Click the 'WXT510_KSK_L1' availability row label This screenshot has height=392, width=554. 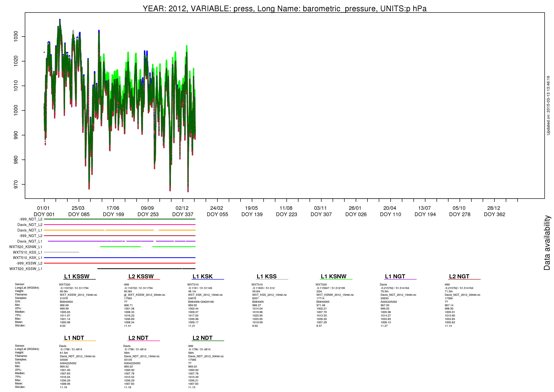27,258
